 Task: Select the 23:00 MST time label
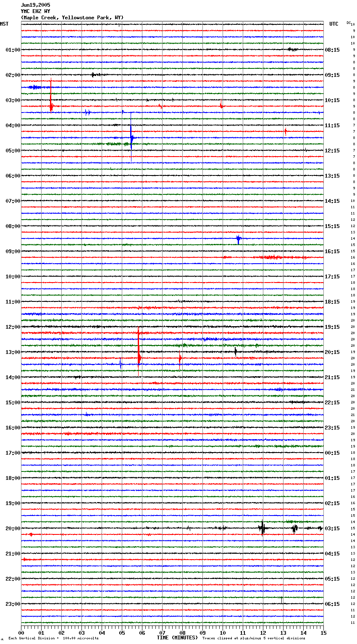click(13, 604)
